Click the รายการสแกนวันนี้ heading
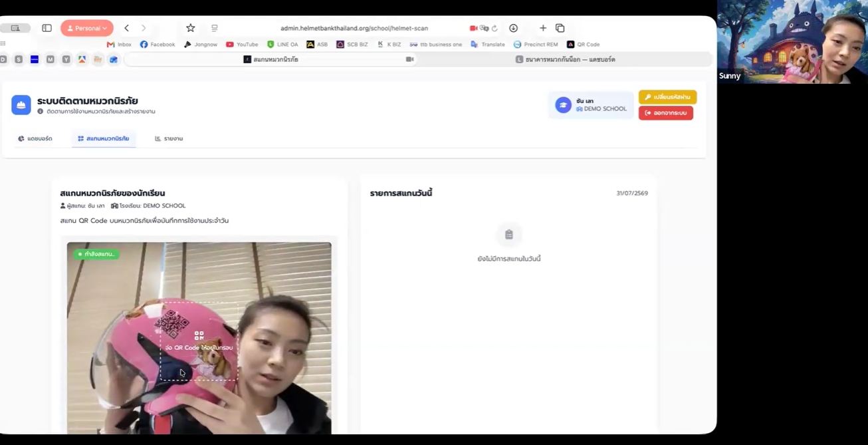The image size is (868, 445). [x=401, y=193]
